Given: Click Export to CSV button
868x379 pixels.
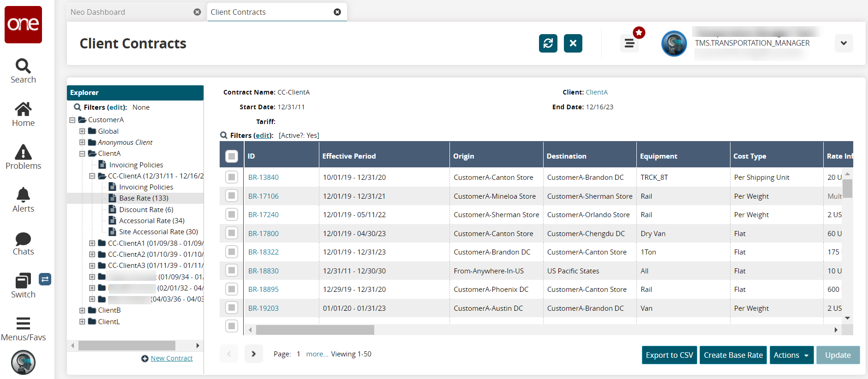Looking at the screenshot, I should pyautogui.click(x=670, y=355).
